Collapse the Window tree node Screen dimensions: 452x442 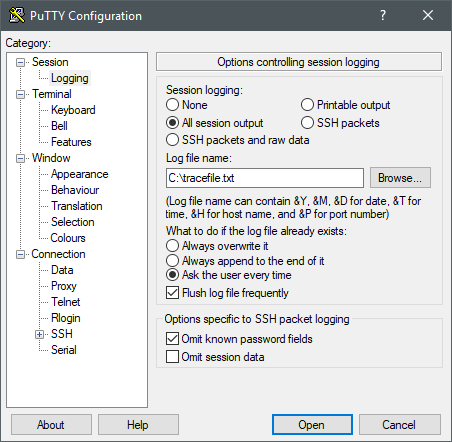click(20, 158)
